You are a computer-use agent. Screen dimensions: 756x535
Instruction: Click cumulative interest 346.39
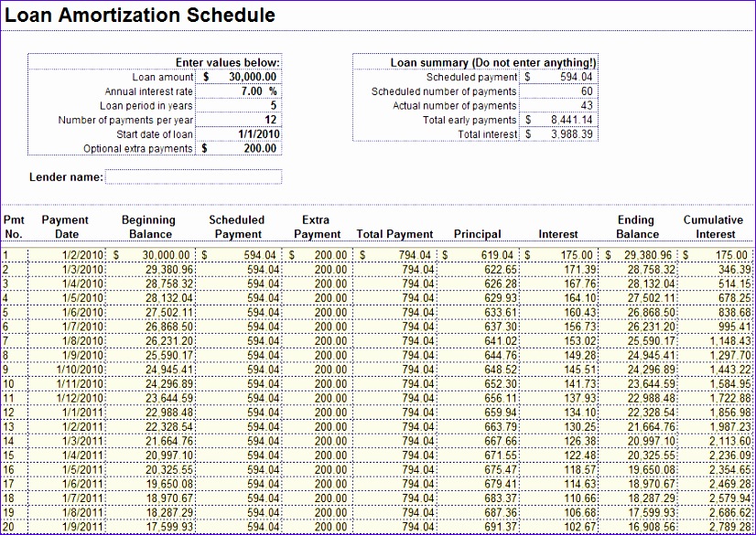click(x=735, y=270)
